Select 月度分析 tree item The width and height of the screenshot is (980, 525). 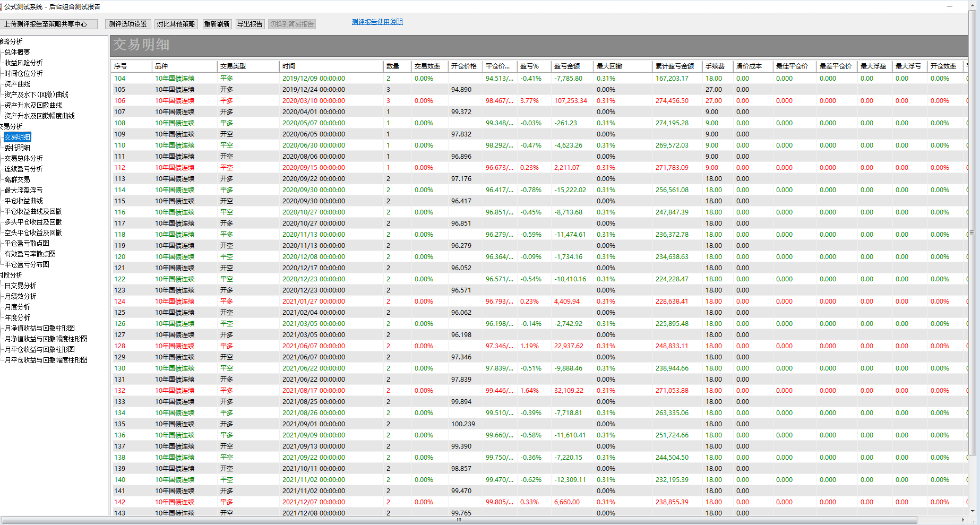click(x=17, y=307)
